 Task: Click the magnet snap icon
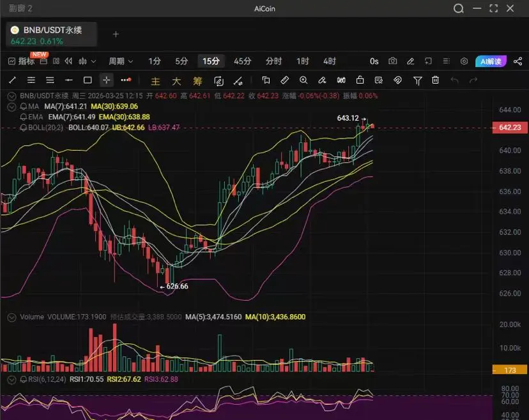397,80
